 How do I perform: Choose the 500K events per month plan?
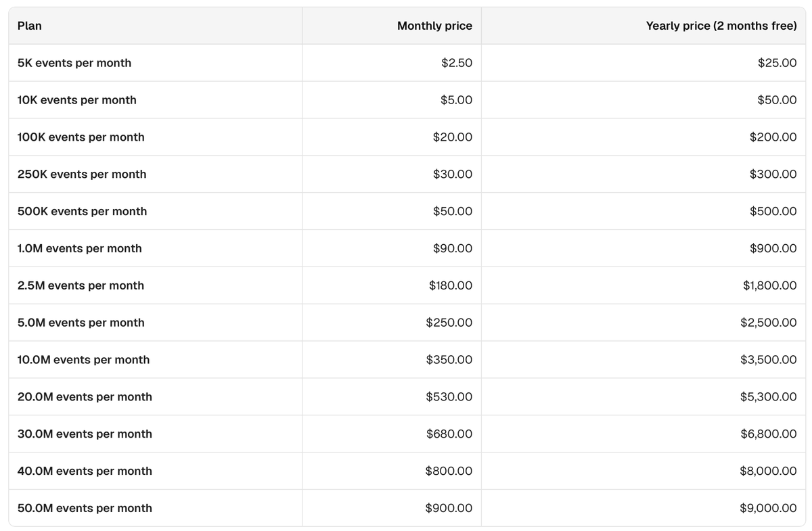pos(82,212)
